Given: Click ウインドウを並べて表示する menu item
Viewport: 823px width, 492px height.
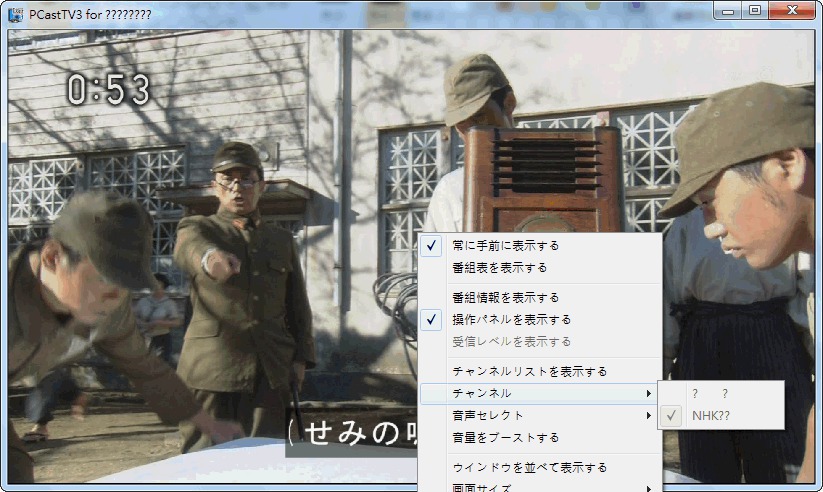Looking at the screenshot, I should click(x=529, y=468).
